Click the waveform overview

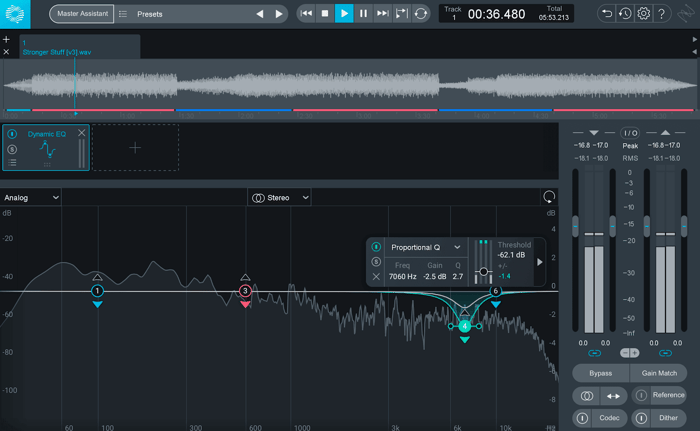coord(350,84)
